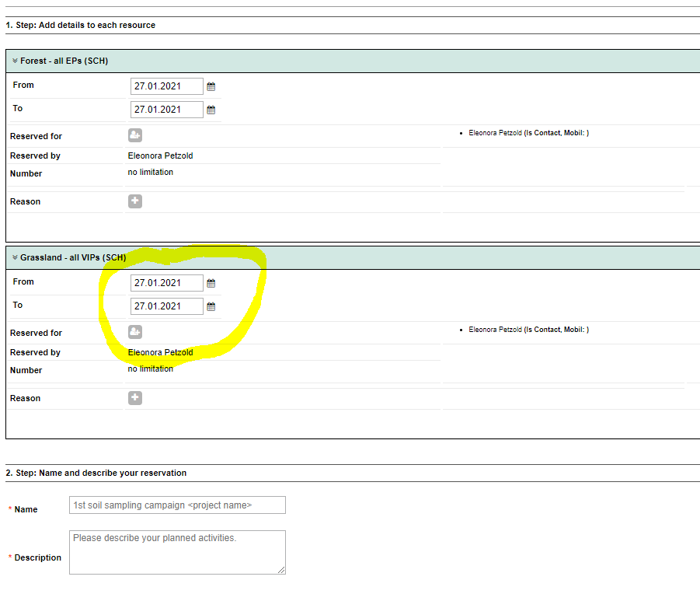Open the calendar picker for Grassland To date
Viewport: 700px width, 601px height.
coord(211,306)
